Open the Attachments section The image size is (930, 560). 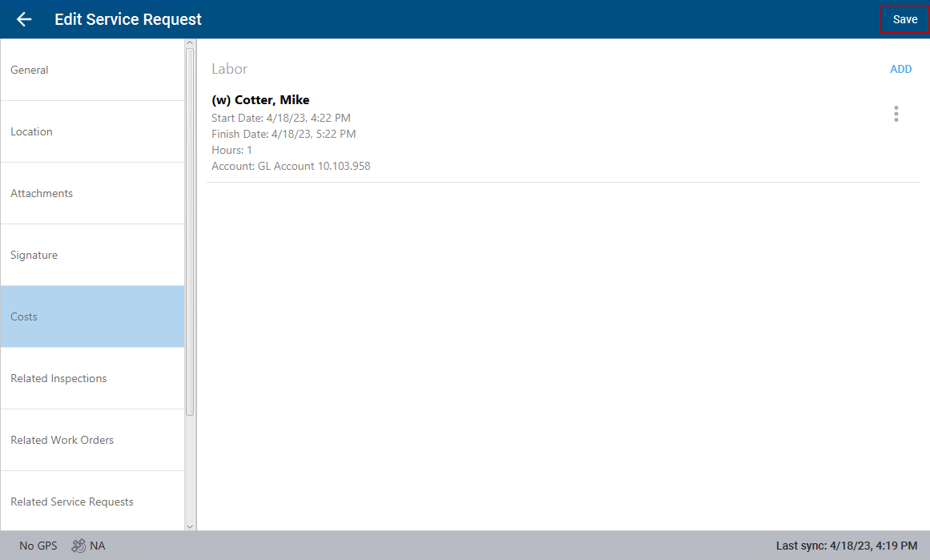pyautogui.click(x=92, y=193)
